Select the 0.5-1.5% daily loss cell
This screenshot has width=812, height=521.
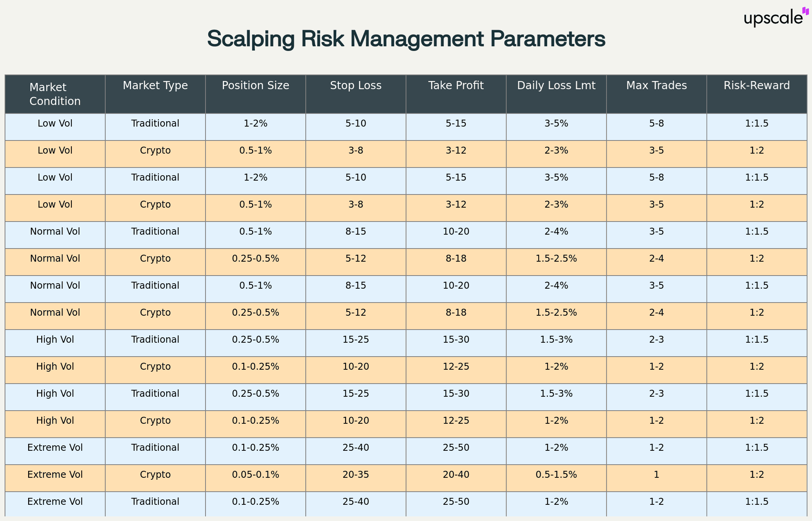point(556,475)
